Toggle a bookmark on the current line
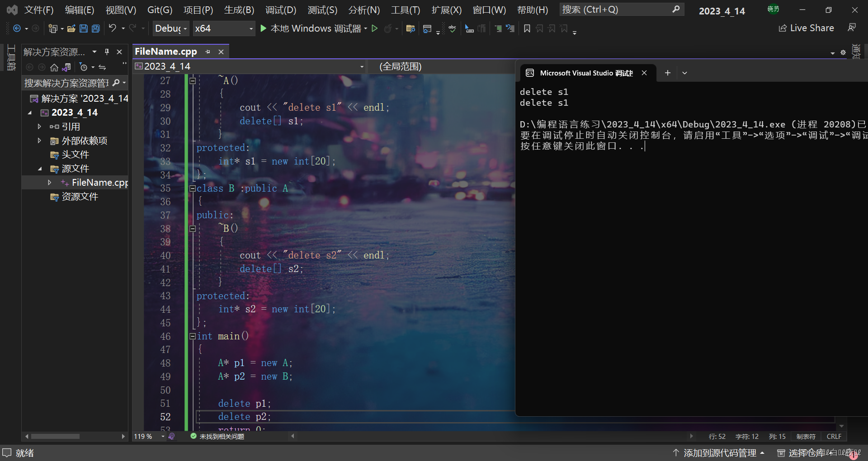 tap(526, 28)
